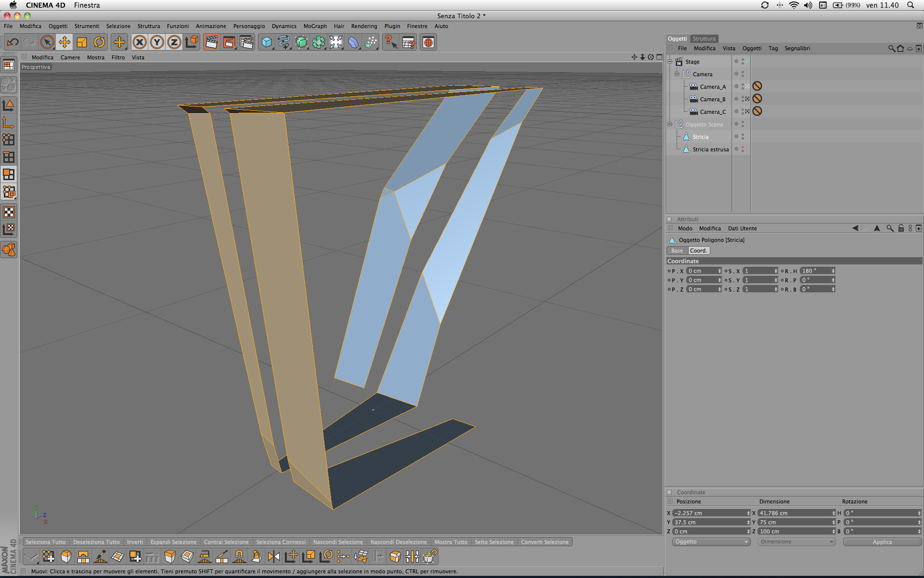Open the Oggetto coordinate mode dropdown
The width and height of the screenshot is (924, 578).
coord(711,542)
